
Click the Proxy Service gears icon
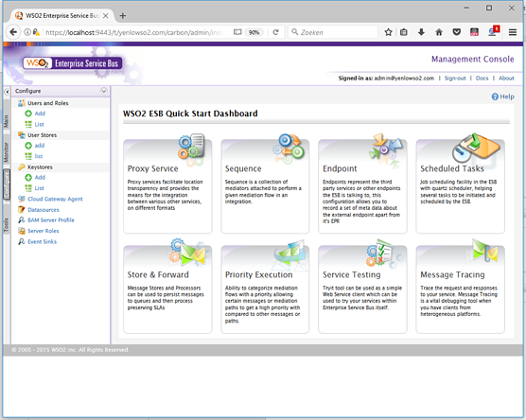coord(191,149)
